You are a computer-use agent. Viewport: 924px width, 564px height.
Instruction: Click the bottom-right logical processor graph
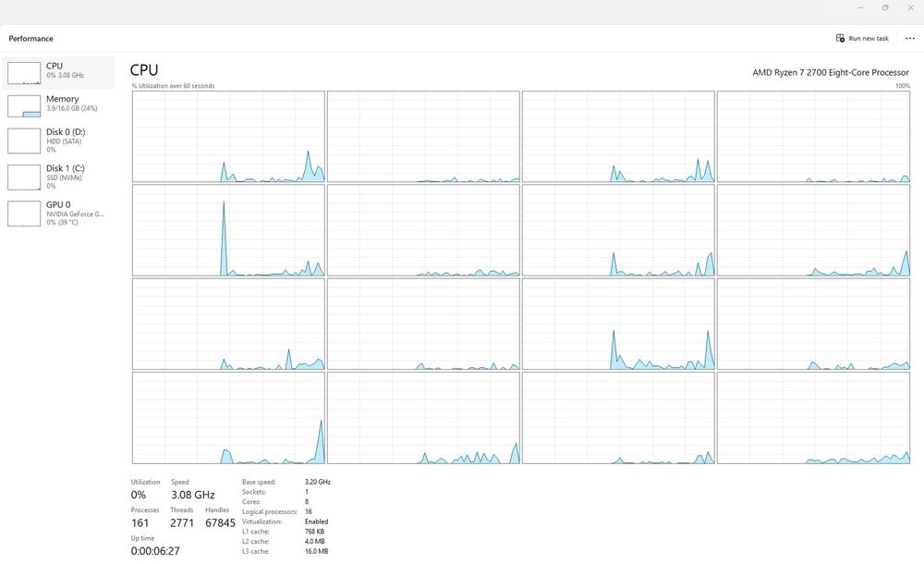(x=813, y=418)
